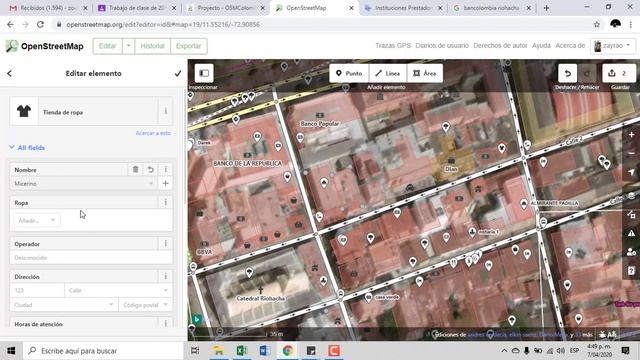
Task: Click the Windows taskbar search box
Action: 103,351
